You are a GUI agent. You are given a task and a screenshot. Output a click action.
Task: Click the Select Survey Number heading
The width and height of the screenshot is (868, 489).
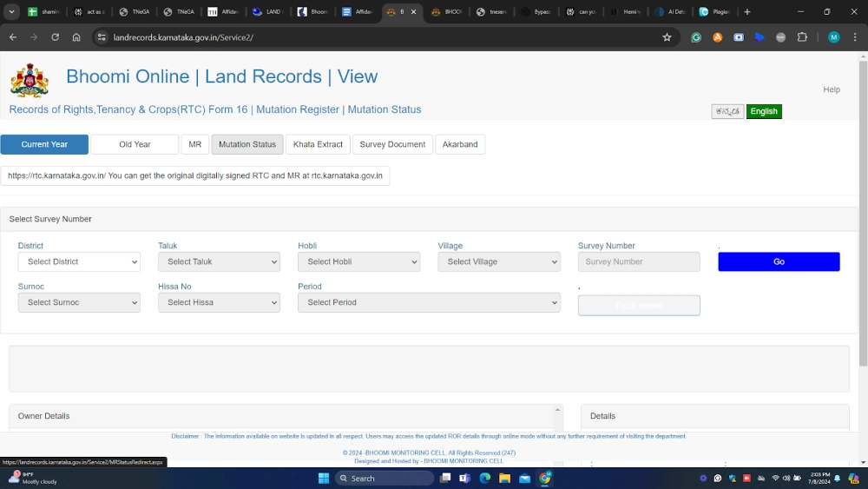50,219
